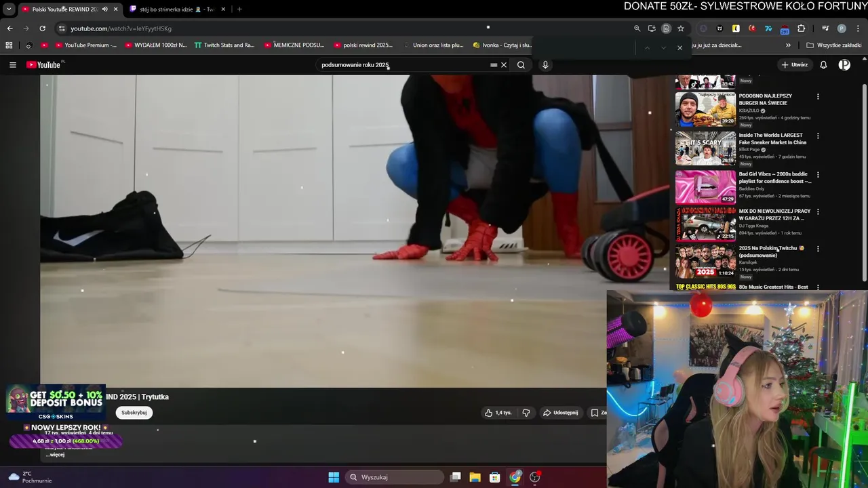Like the video with thumbs-up 1,4 tys.
The width and height of the screenshot is (868, 488).
click(x=498, y=412)
